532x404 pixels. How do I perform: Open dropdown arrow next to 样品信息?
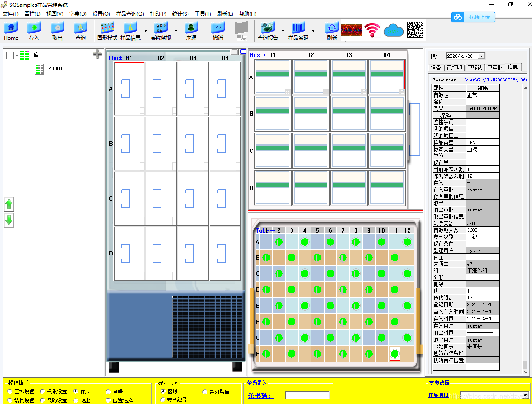(145, 30)
